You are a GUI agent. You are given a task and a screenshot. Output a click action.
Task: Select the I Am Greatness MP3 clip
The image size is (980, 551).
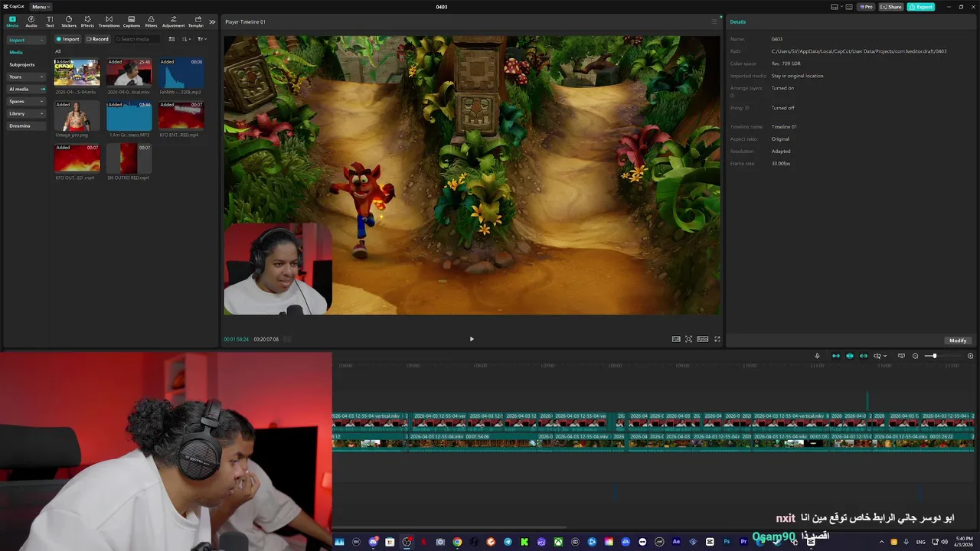129,116
